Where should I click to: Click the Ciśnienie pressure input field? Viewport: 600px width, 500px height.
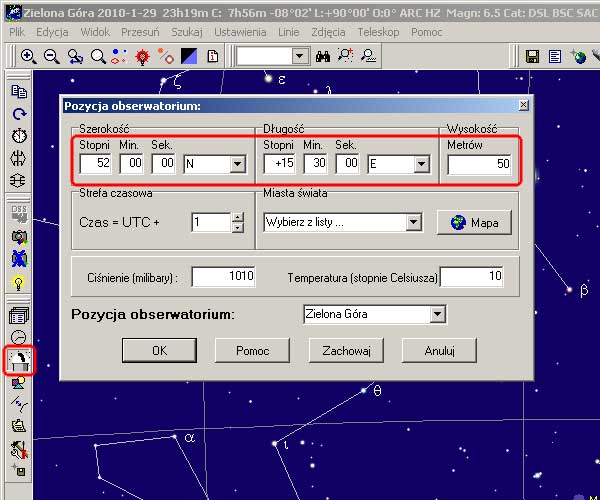(224, 276)
